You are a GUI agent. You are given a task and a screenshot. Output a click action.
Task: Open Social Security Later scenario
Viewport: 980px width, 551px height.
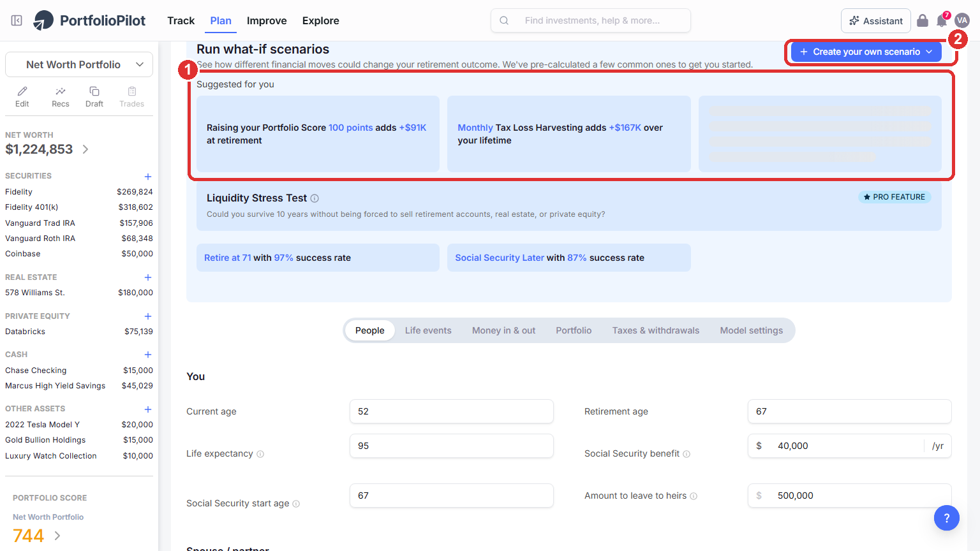coord(569,258)
